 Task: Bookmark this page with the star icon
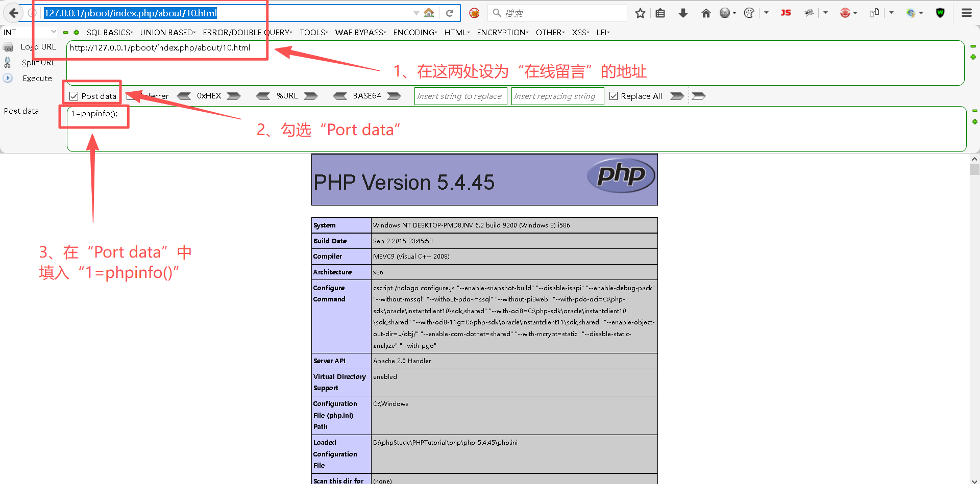point(640,13)
